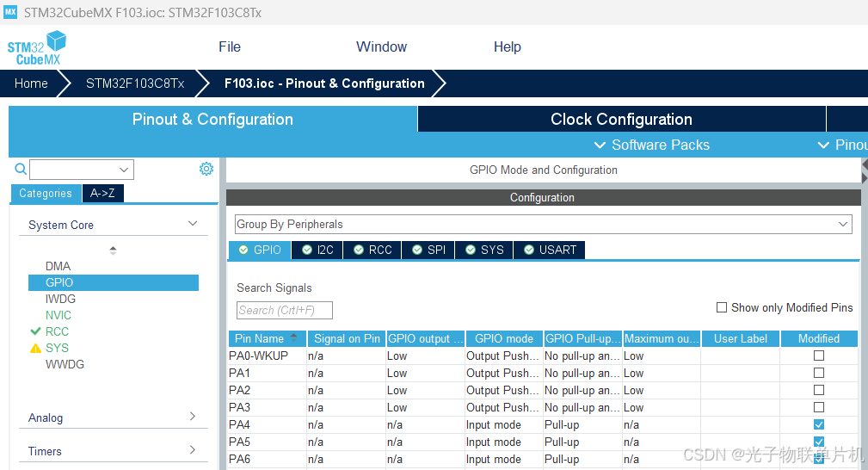This screenshot has width=868, height=470.
Task: Select the GPIO peripheral tab
Action: click(x=260, y=250)
